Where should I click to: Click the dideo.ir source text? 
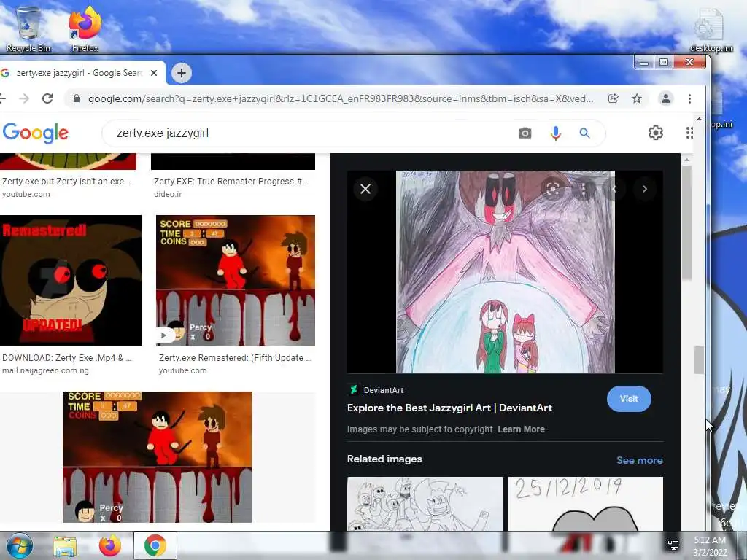point(168,194)
